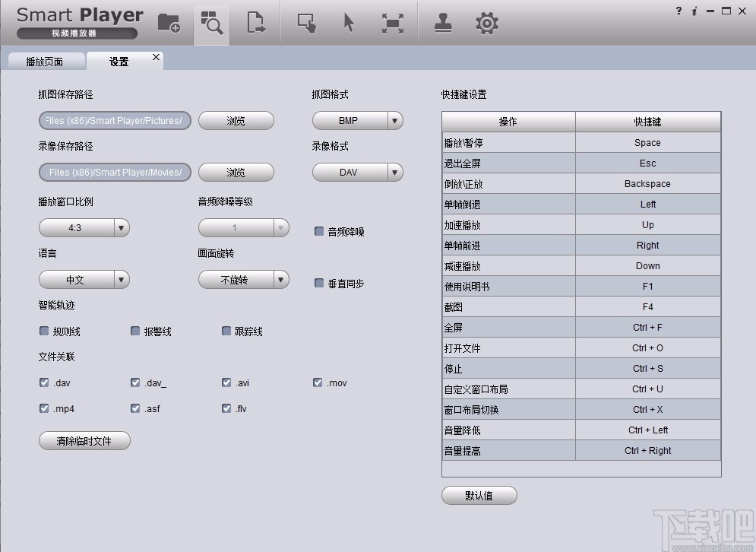This screenshot has height=552, width=756.
Task: Click the export/file output toolbar icon
Action: 255,23
